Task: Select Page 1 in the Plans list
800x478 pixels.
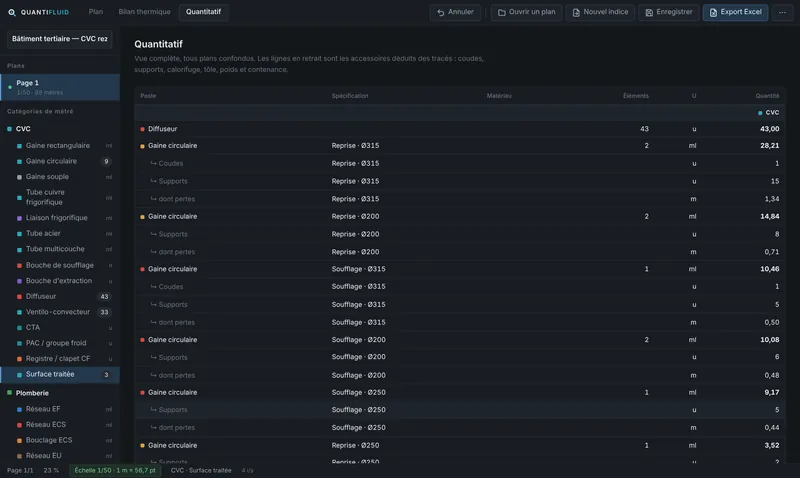Action: (60, 87)
